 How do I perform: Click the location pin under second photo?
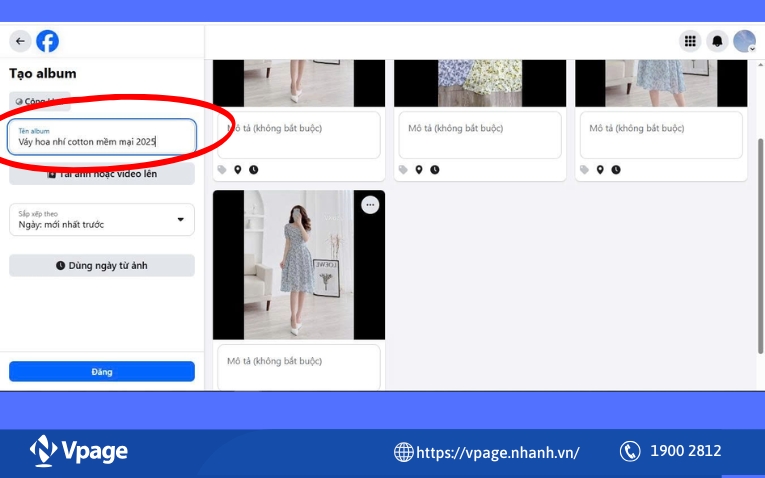tap(419, 170)
